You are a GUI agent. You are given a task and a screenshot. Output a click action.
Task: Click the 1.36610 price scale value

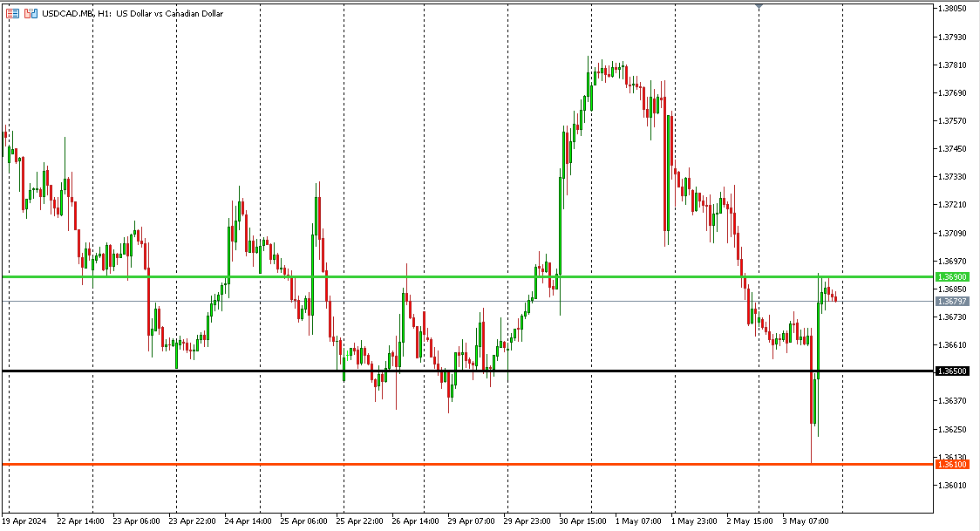click(x=952, y=344)
